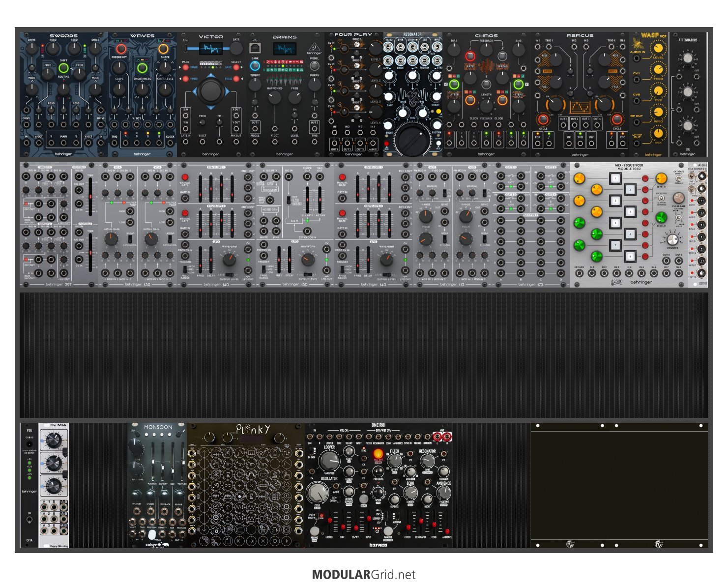Click the waveform display on Victor
Image resolution: width=728 pixels, height=585 pixels.
coord(211,49)
